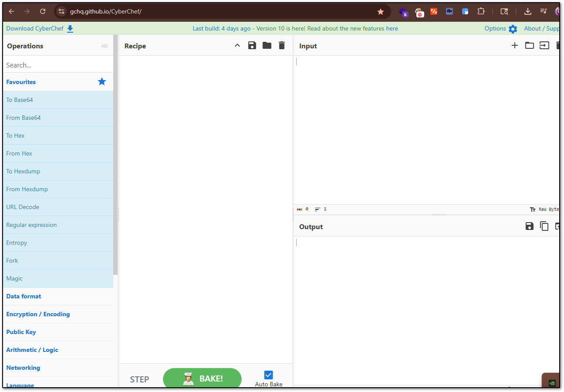This screenshot has height=392, width=564.
Task: Click the Download CyberChef arrow icon
Action: point(70,29)
